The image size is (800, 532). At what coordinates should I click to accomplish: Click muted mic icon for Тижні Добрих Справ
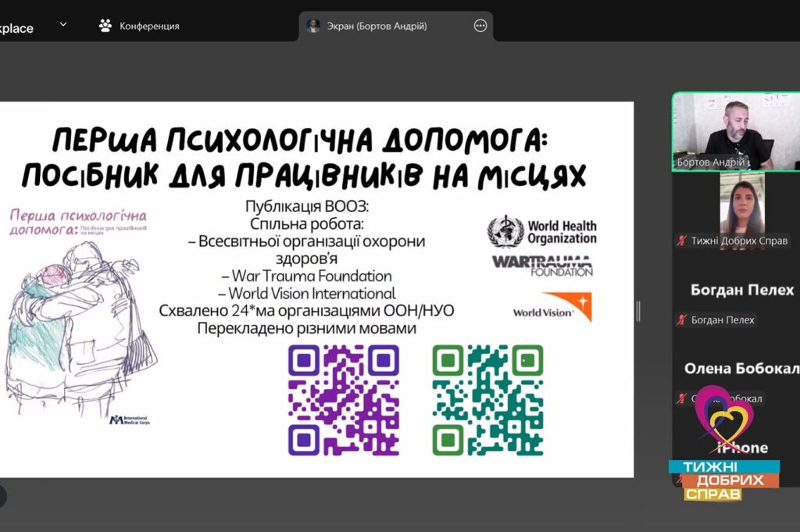681,241
